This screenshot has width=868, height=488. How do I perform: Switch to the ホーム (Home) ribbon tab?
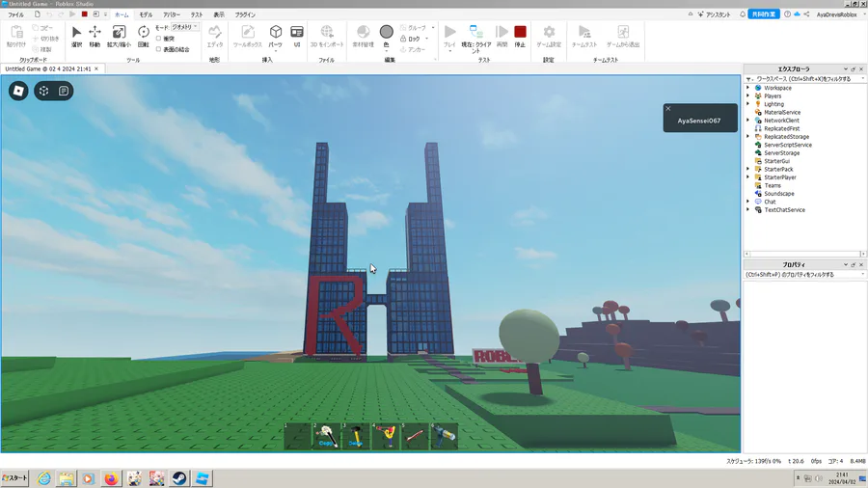(x=122, y=14)
